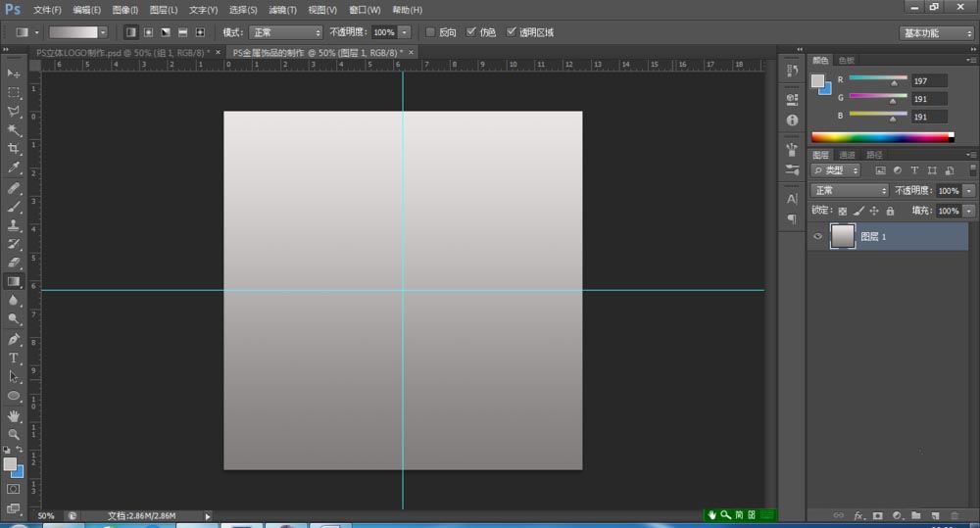980x528 pixels.
Task: Toggle lock image pixels
Action: (858, 212)
